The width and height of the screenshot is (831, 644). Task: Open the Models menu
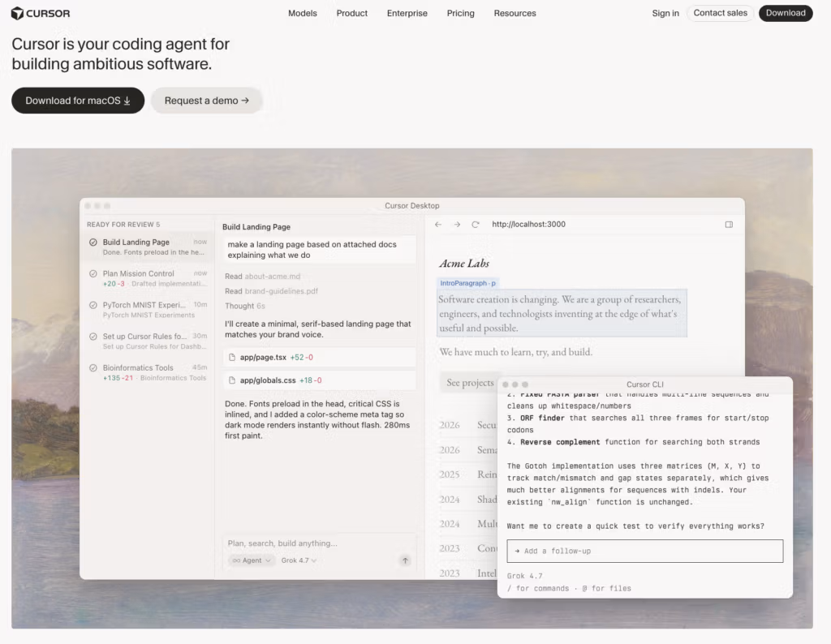tap(303, 13)
